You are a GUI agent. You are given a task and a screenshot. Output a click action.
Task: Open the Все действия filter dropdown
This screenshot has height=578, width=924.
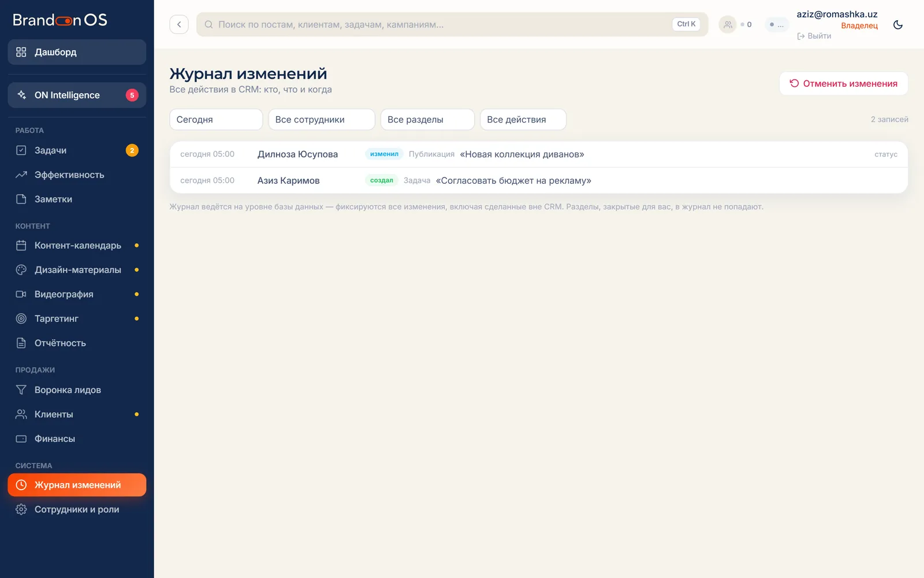pyautogui.click(x=523, y=120)
